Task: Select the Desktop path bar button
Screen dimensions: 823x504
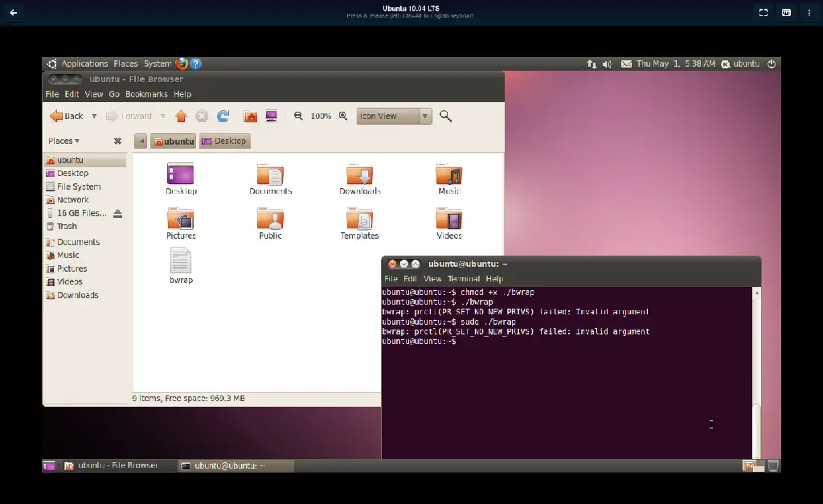Action: [225, 141]
